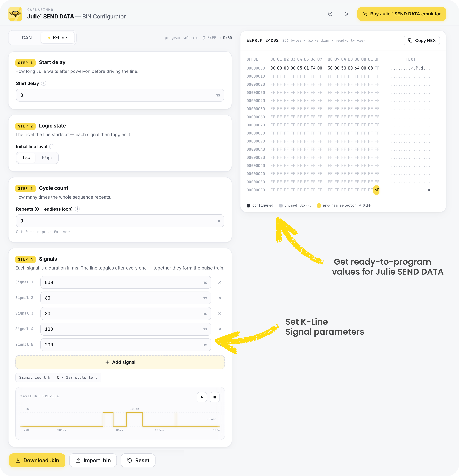
Task: Click the OFFSET column header
Action: coord(253,60)
